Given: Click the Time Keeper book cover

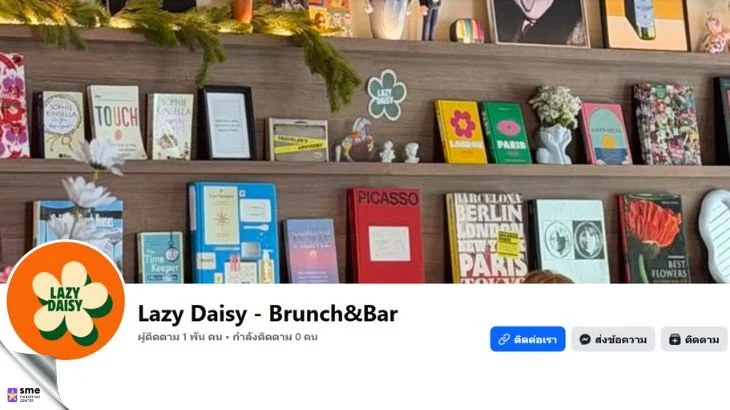Looking at the screenshot, I should (x=161, y=257).
